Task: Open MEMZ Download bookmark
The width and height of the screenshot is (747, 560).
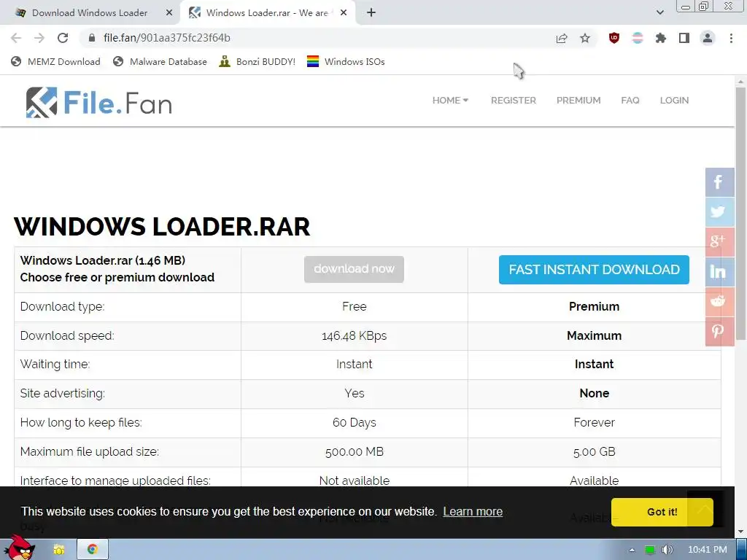Action: [x=55, y=61]
